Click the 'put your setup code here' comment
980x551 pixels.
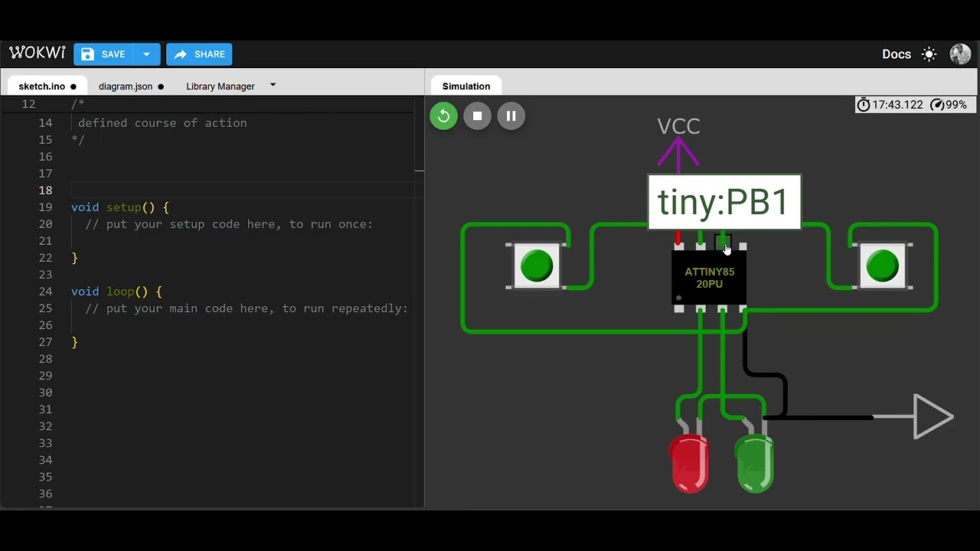pos(229,224)
